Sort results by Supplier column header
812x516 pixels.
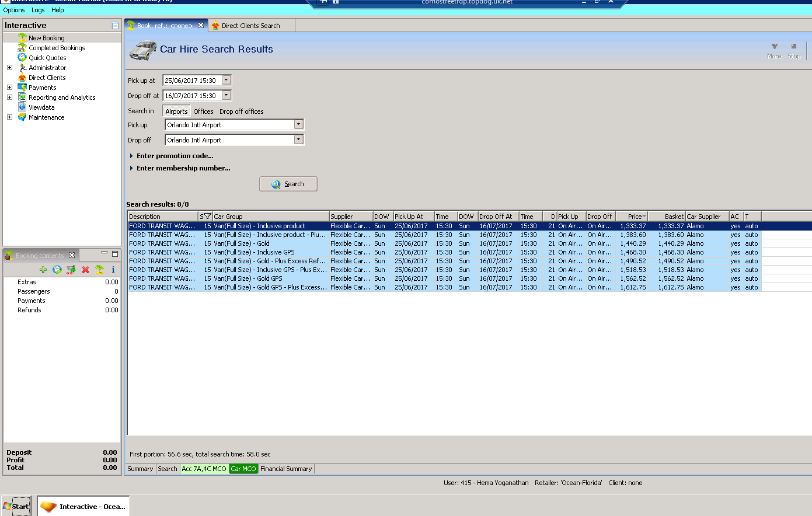coord(351,216)
